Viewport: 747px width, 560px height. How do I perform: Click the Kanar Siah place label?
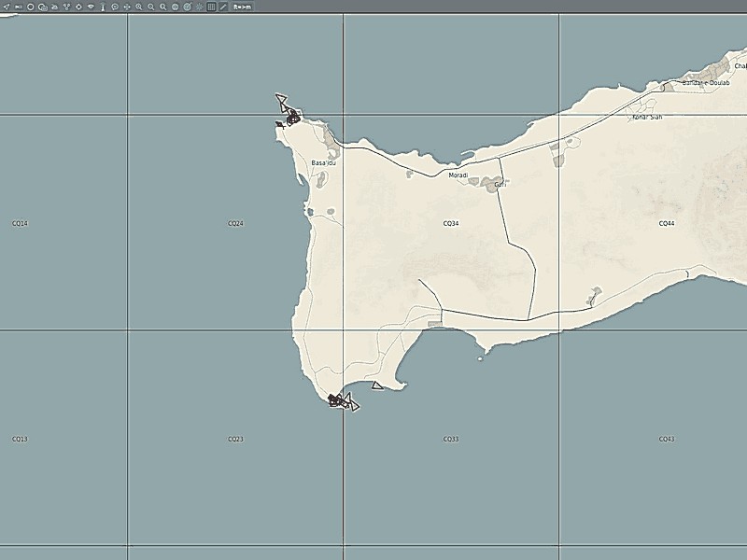[x=646, y=118]
